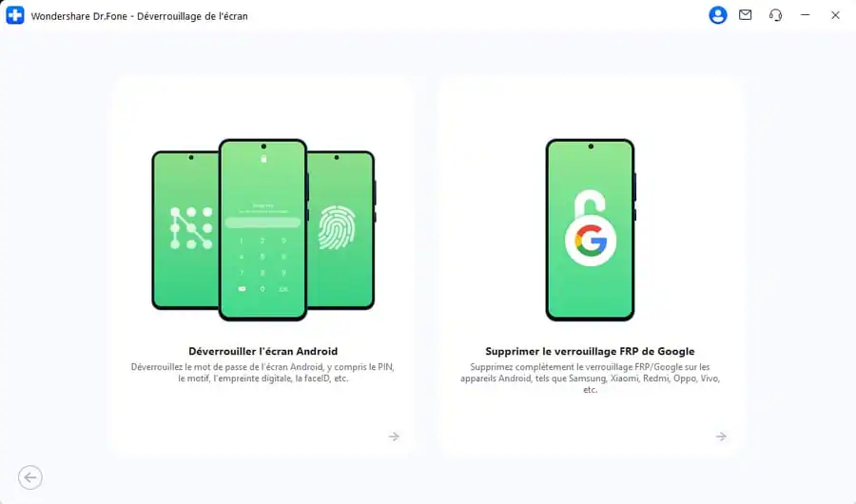This screenshot has height=504, width=856.
Task: Open the user account profile icon
Action: click(x=717, y=15)
